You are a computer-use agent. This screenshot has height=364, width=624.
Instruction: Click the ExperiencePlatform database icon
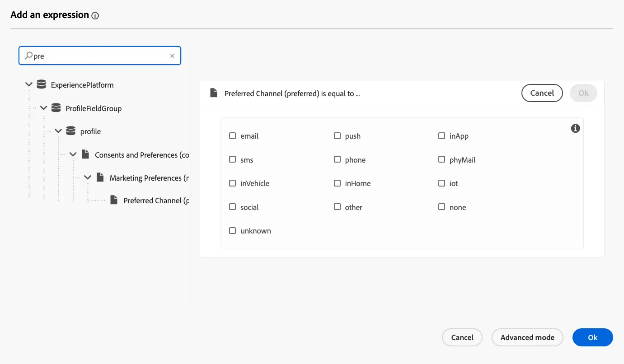tap(41, 84)
